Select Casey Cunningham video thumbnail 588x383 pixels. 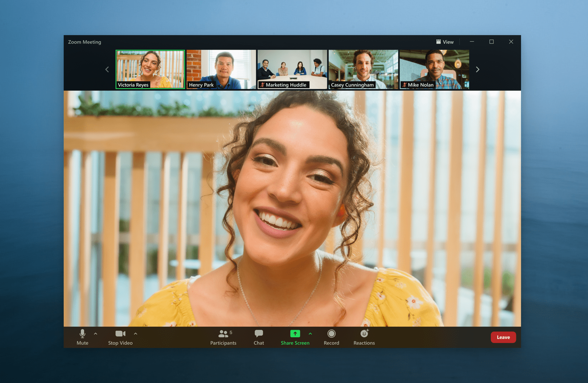point(363,69)
